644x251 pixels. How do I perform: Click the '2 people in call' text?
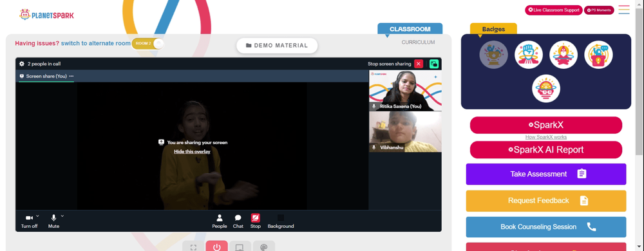click(x=44, y=64)
